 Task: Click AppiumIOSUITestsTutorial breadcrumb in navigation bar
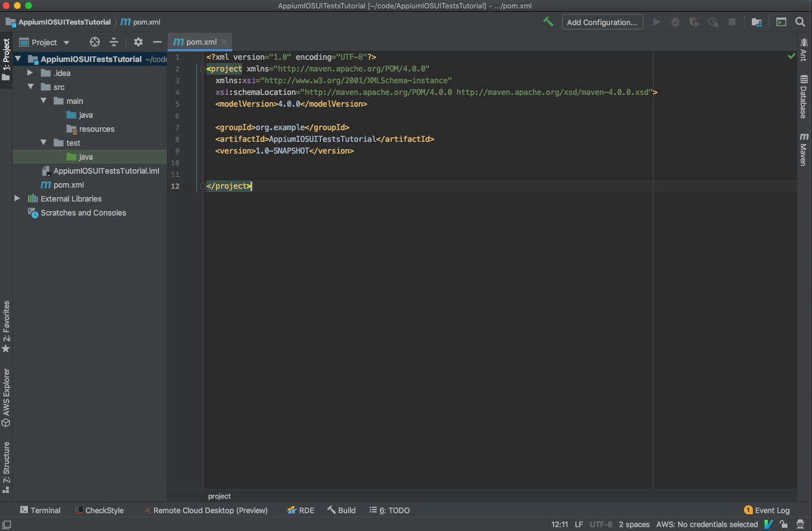[x=59, y=22]
